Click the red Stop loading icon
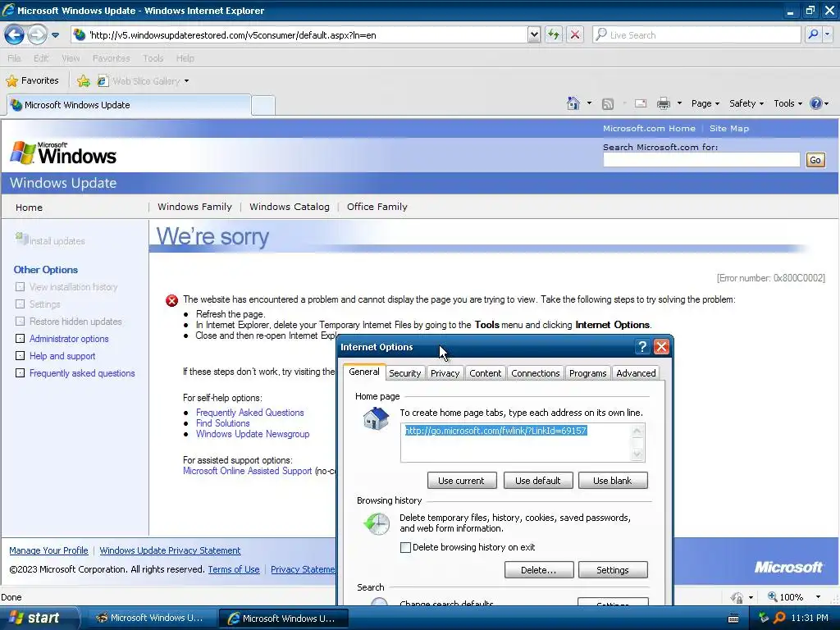Image resolution: width=840 pixels, height=630 pixels. point(575,35)
